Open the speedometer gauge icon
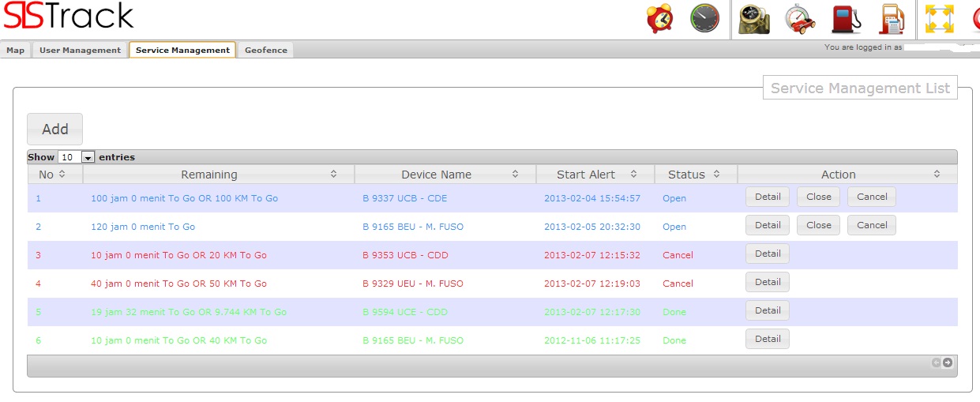This screenshot has height=402, width=980. [704, 19]
